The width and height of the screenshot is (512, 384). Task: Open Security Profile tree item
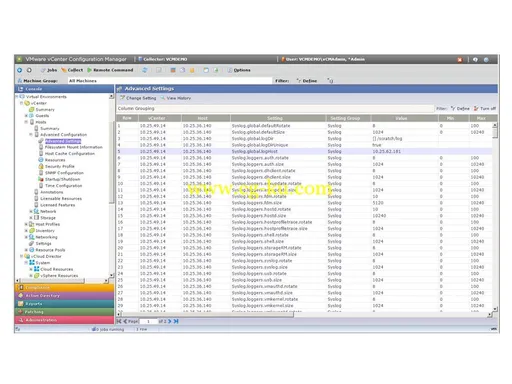click(60, 166)
